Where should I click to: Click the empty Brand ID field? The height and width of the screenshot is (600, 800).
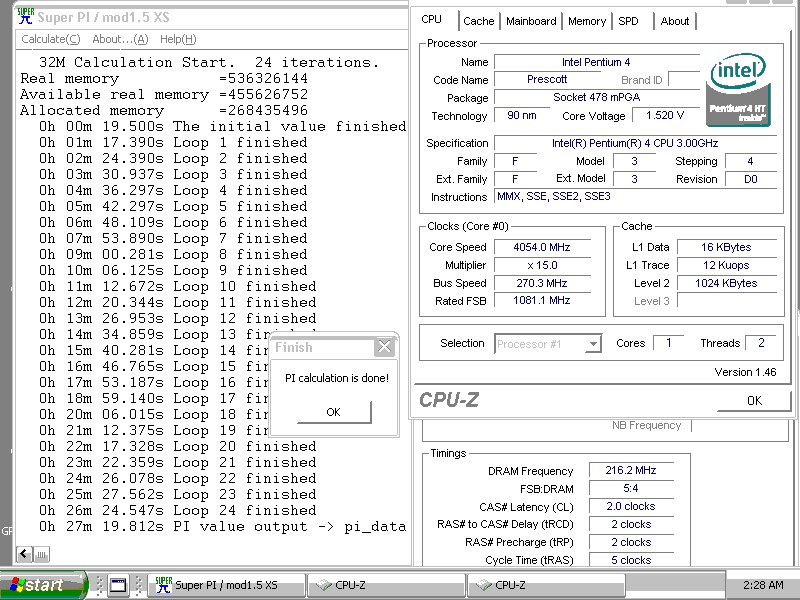(x=684, y=80)
